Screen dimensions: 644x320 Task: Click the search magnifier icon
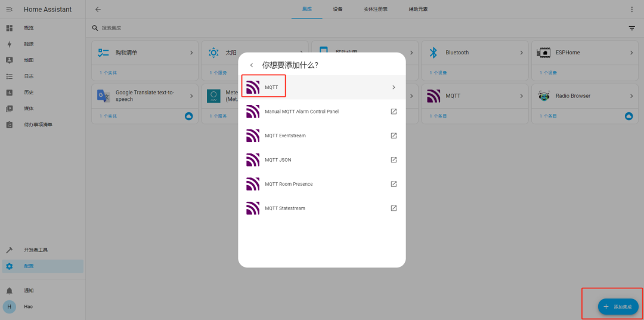[x=95, y=28]
